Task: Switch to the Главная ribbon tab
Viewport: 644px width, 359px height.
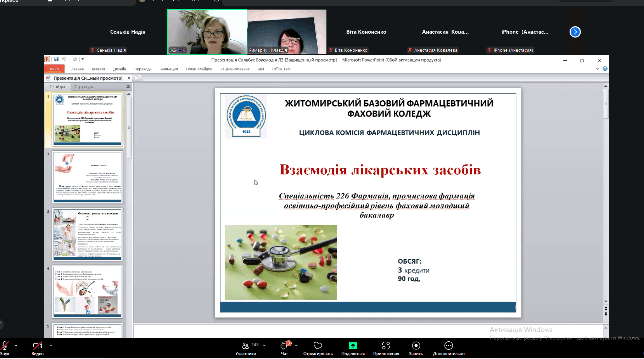Action: click(77, 69)
